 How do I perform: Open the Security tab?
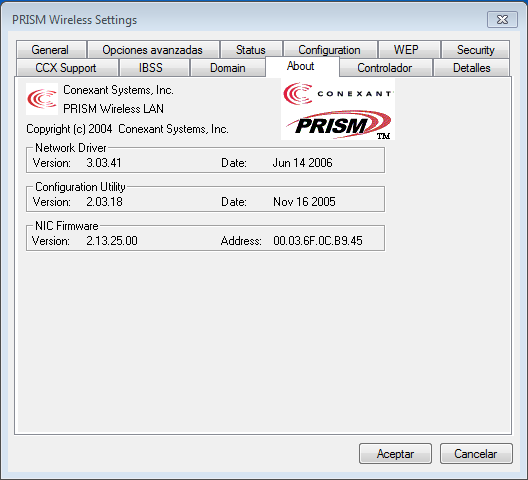[475, 50]
